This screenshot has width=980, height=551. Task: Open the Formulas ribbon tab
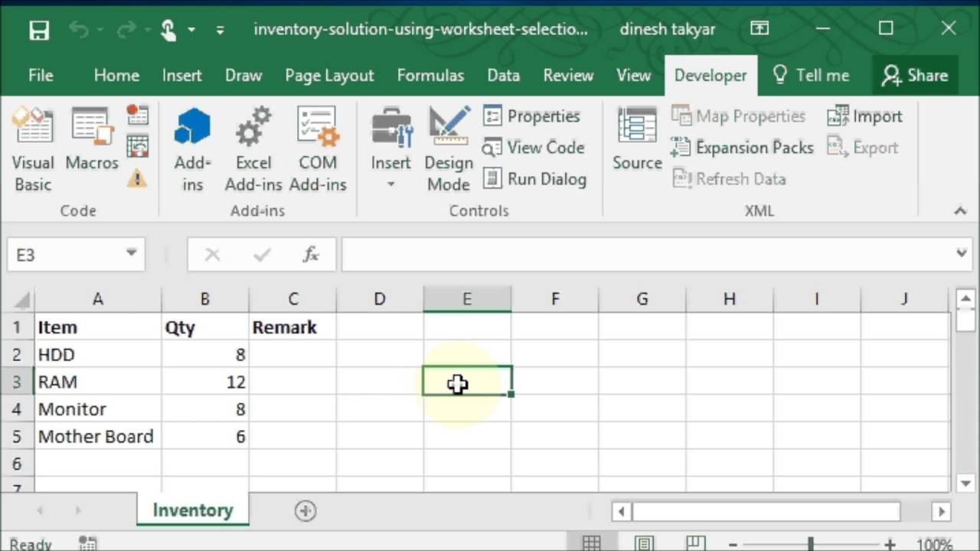430,75
